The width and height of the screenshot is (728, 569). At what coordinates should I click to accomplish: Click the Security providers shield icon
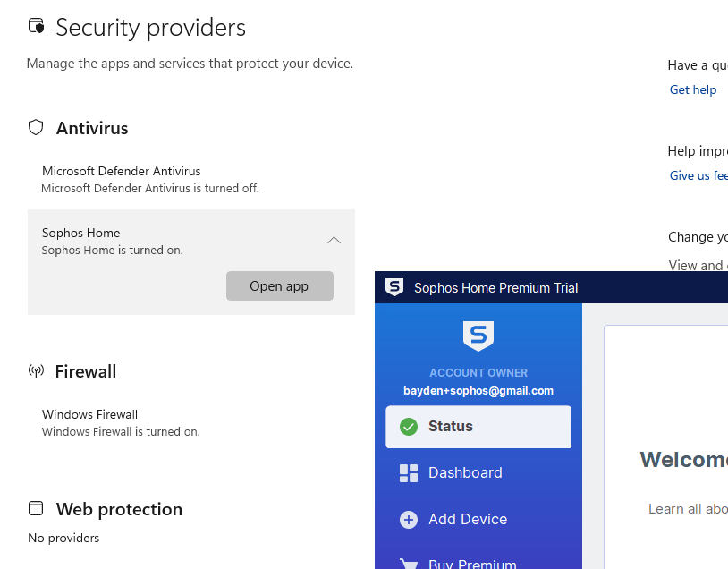36,26
